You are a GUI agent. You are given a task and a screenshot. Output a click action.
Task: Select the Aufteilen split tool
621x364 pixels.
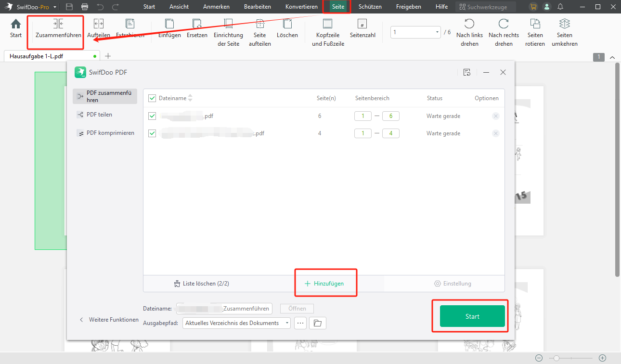(x=99, y=28)
